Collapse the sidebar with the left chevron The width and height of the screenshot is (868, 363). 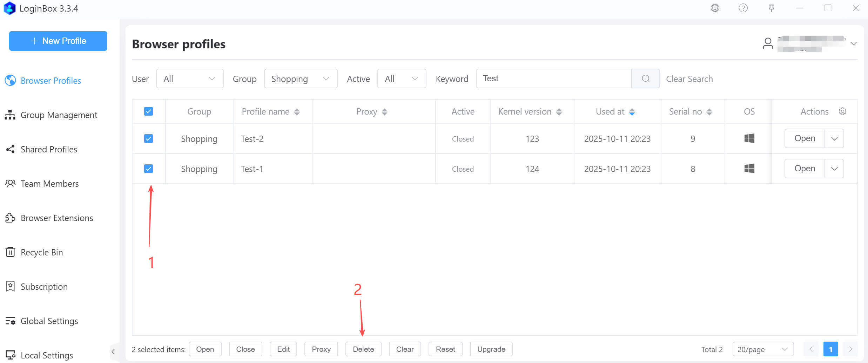point(113,351)
